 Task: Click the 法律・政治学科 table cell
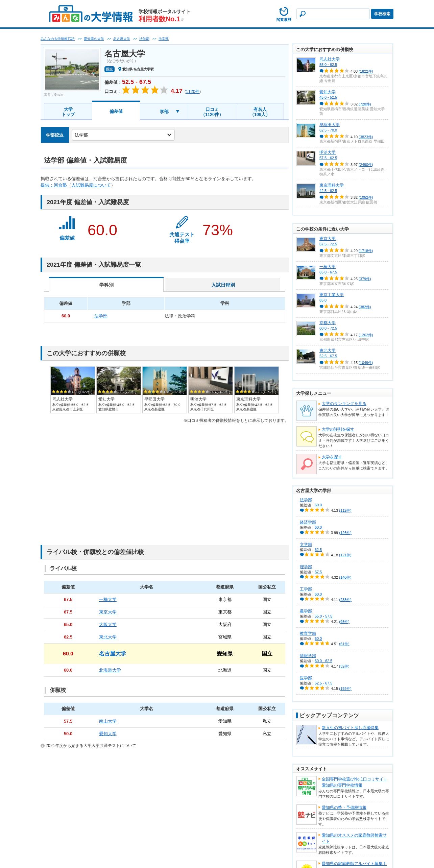(224, 316)
